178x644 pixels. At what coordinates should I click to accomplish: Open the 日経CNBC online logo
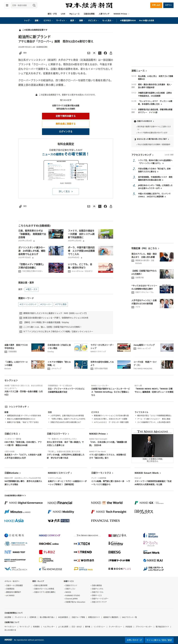tap(49, 543)
